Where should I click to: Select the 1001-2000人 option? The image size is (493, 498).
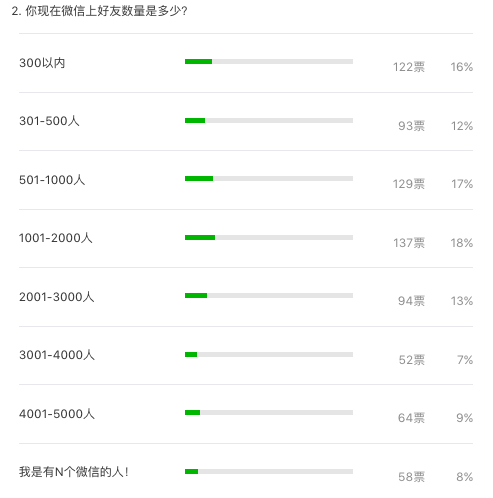point(55,238)
